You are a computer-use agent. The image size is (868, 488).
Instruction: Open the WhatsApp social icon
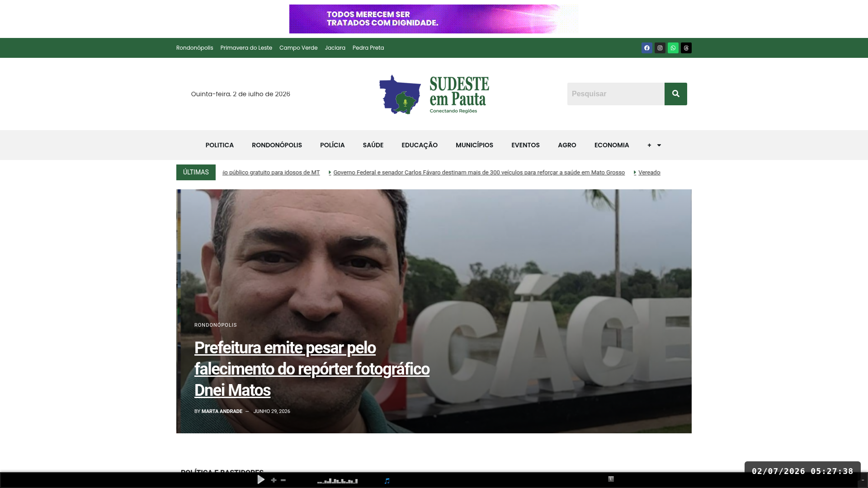(673, 48)
